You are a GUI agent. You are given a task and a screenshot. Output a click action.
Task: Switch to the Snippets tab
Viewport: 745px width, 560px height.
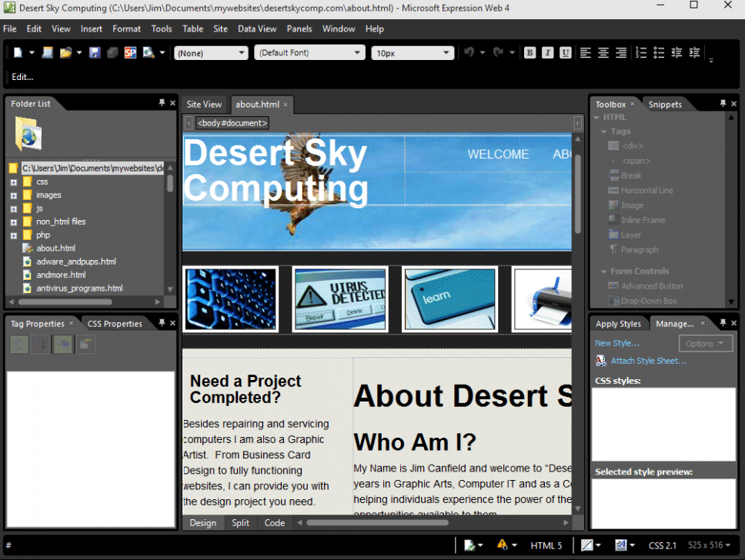point(665,105)
